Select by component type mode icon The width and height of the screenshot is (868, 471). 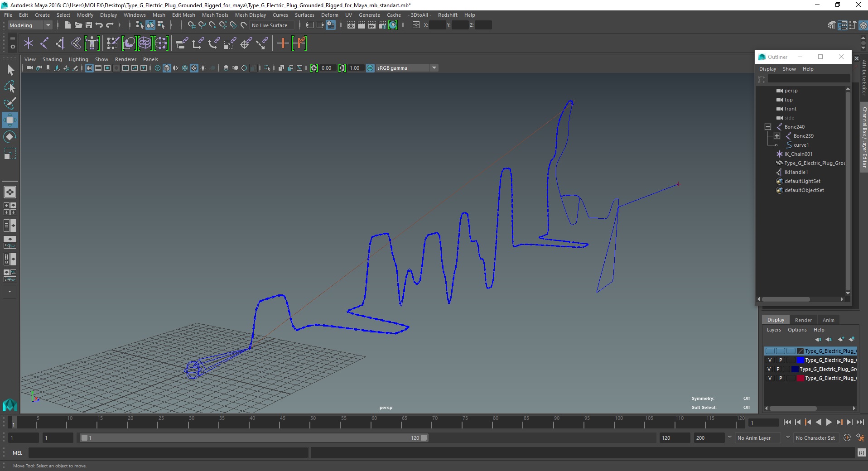(x=161, y=25)
